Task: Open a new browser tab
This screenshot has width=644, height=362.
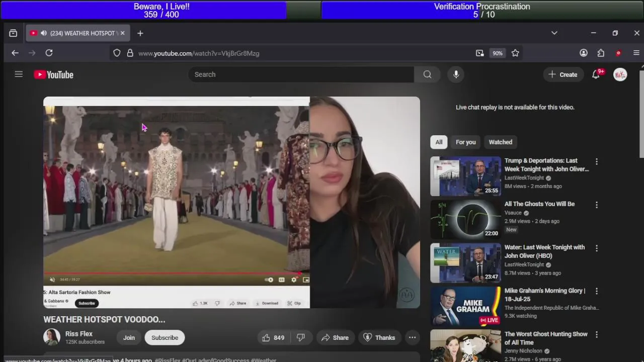Action: tap(140, 33)
